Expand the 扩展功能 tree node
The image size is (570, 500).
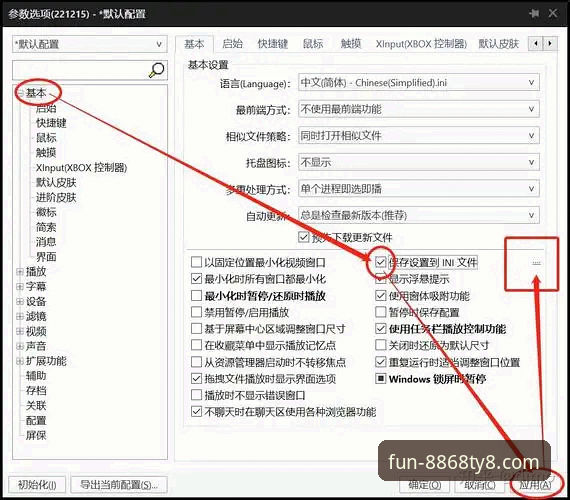20,361
